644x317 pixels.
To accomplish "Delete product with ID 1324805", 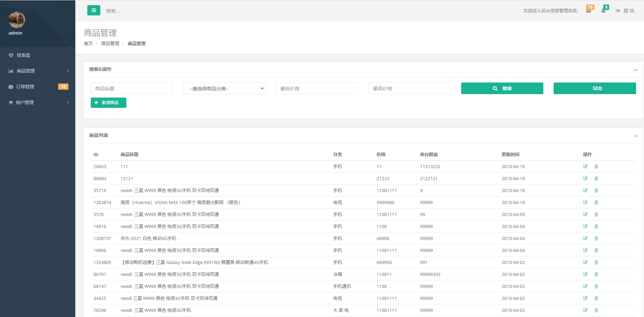I will pos(596,262).
